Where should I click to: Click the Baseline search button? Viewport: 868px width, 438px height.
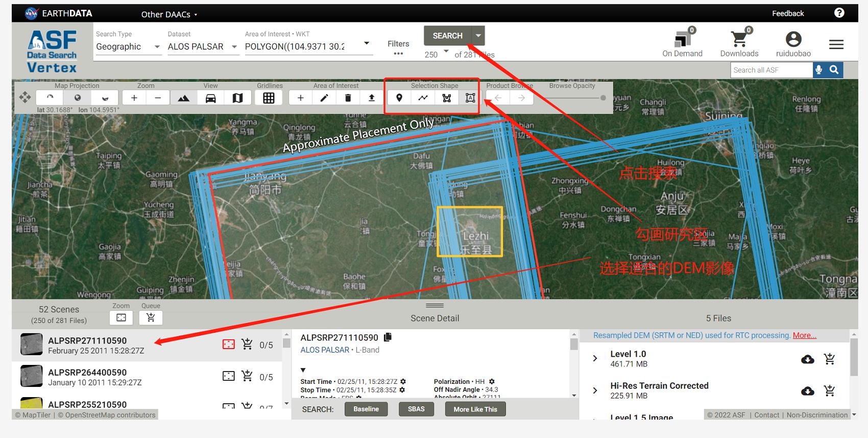pos(366,409)
